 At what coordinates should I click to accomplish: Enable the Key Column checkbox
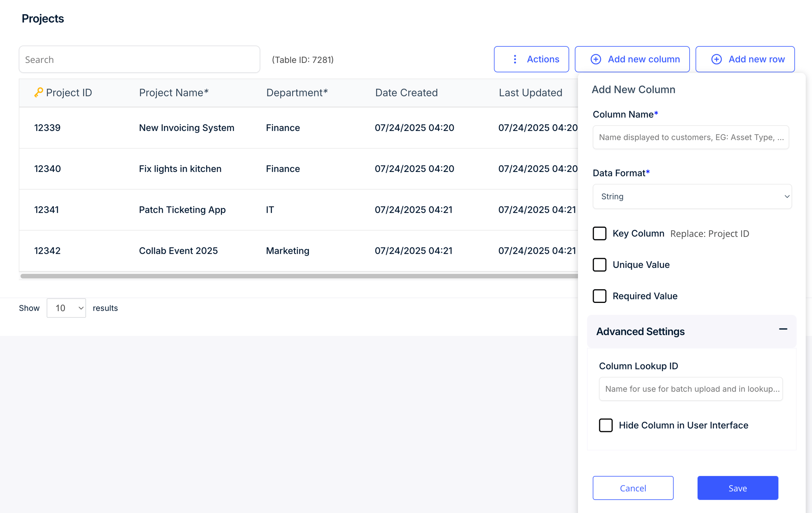[600, 233]
